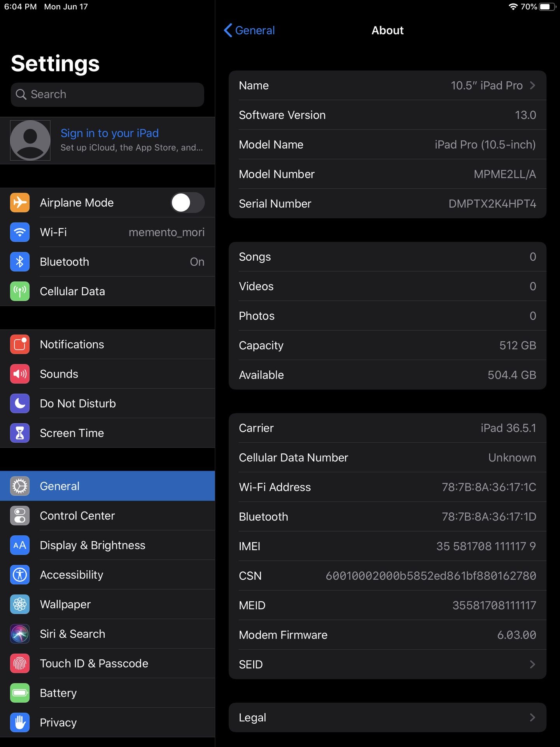The height and width of the screenshot is (747, 560).
Task: Toggle the Airplane Mode switch
Action: point(188,203)
